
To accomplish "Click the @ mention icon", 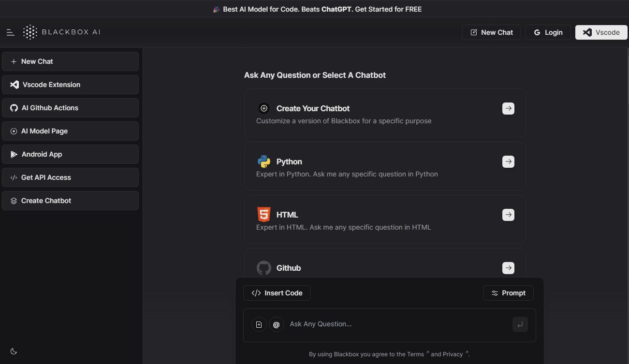I will [x=277, y=325].
